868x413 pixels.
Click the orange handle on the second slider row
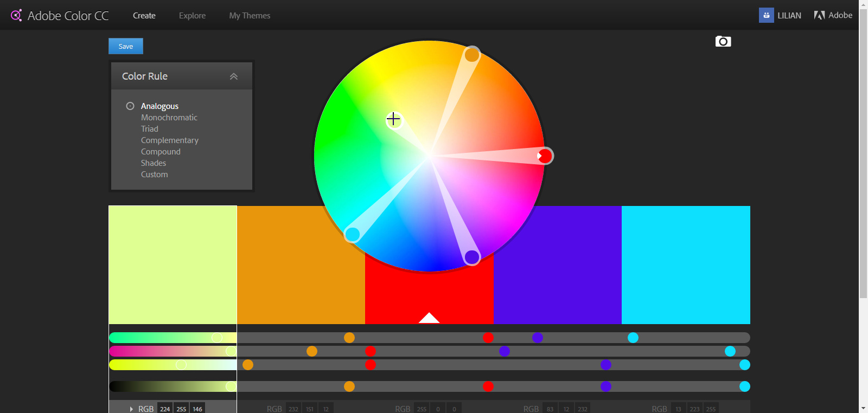[x=312, y=351]
